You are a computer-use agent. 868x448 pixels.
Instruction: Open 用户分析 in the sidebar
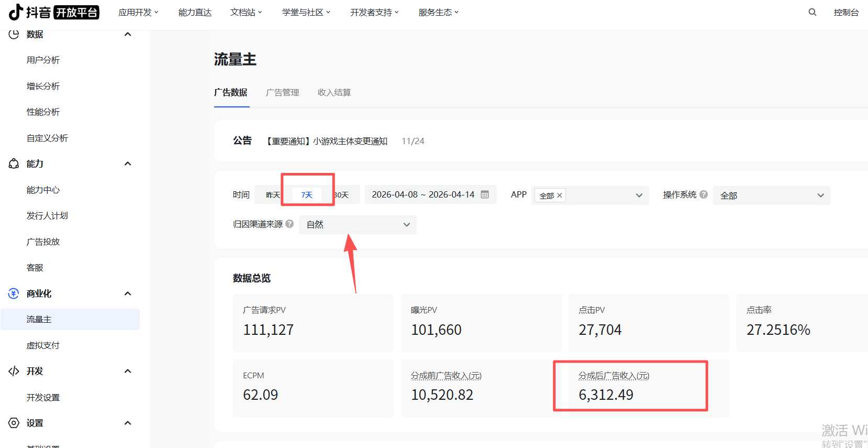[x=43, y=60]
